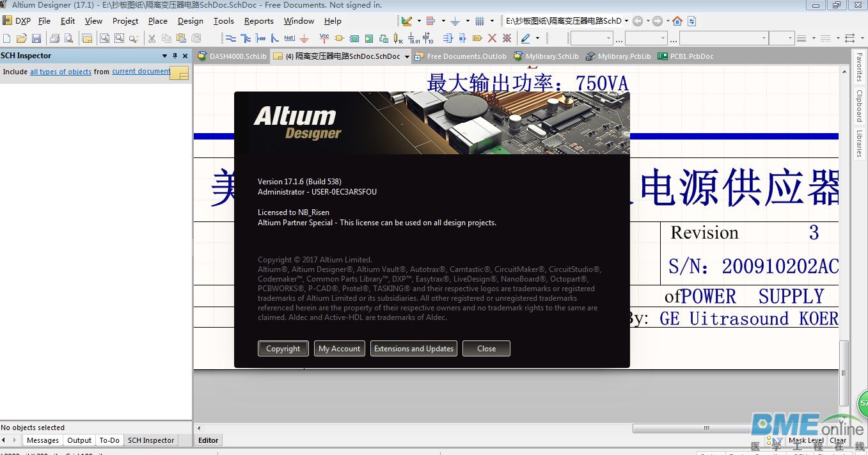Switch to Mylibrary.PcbLib tab
Image resolution: width=868 pixels, height=455 pixels.
pyautogui.click(x=617, y=56)
